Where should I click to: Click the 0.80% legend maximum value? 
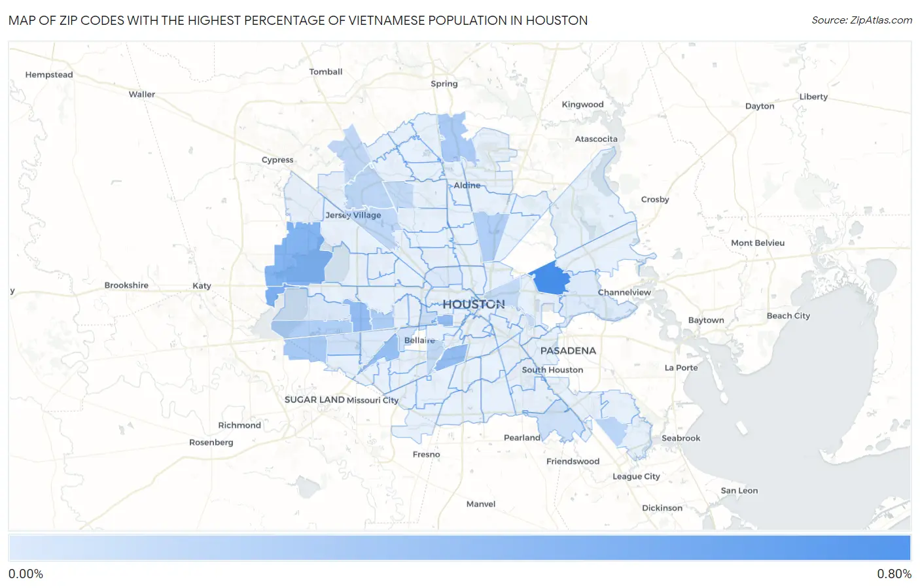click(x=894, y=574)
